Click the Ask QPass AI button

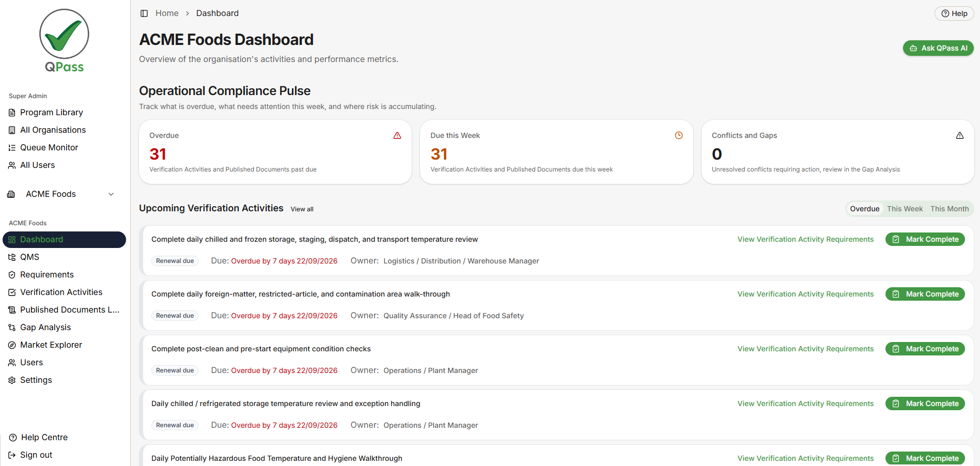[x=938, y=48]
